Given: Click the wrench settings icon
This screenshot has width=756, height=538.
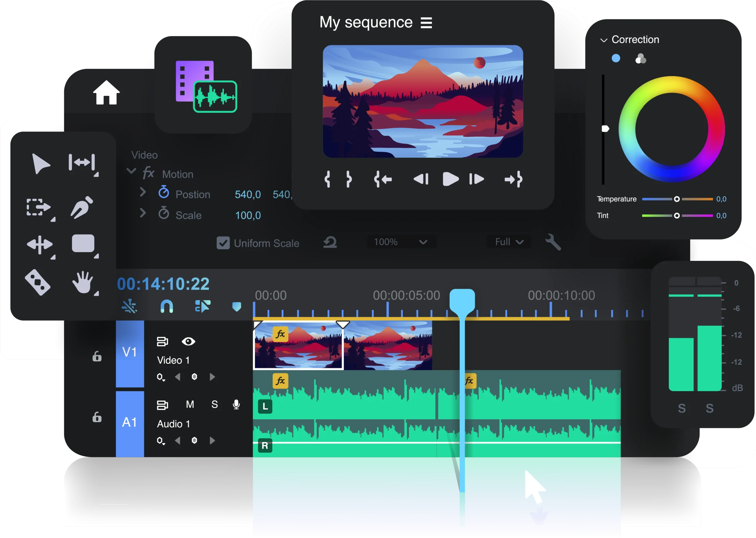Looking at the screenshot, I should [553, 242].
